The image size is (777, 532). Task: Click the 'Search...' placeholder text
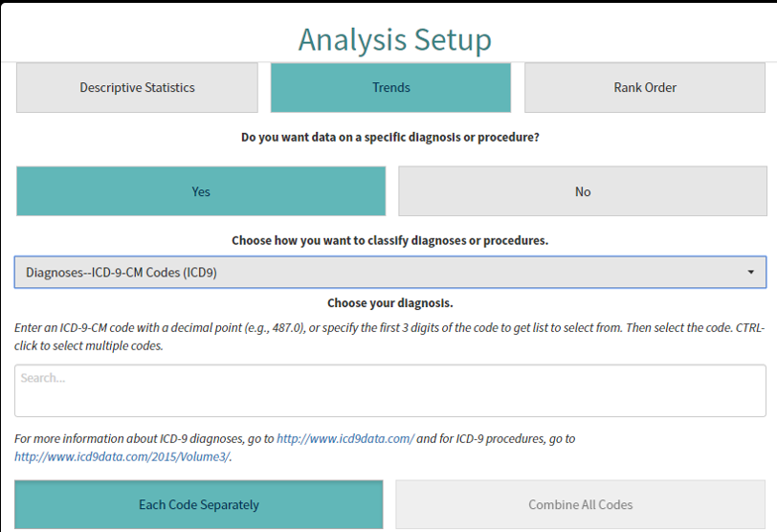(x=42, y=379)
